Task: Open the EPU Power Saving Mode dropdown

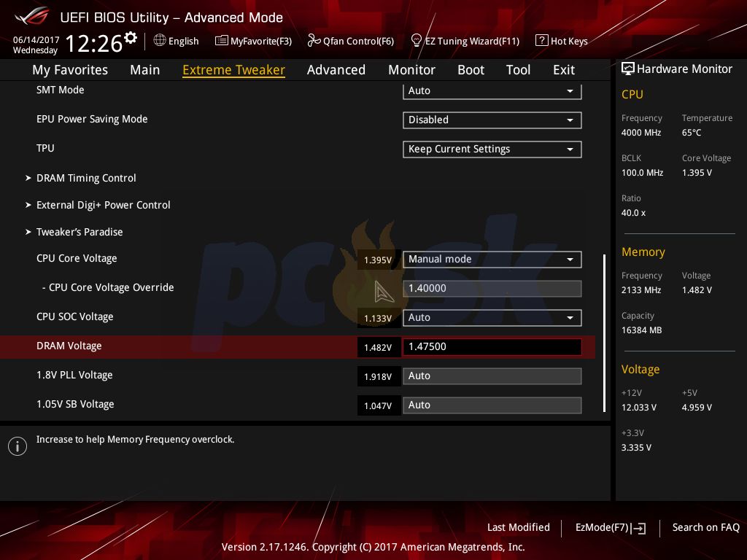Action: (x=492, y=120)
